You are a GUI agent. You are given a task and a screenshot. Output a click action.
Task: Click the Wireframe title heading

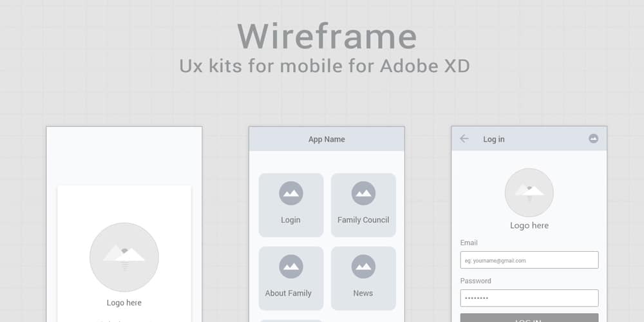[x=327, y=36]
